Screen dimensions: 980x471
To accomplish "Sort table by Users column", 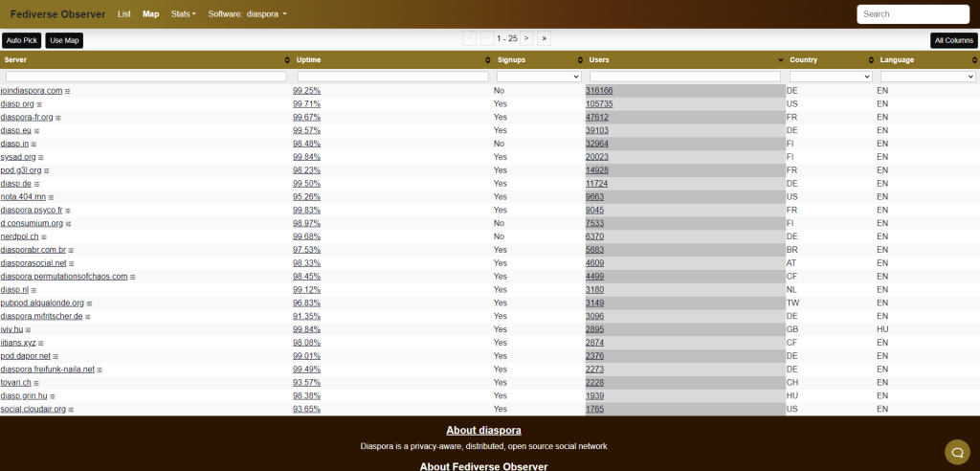I will coord(781,60).
